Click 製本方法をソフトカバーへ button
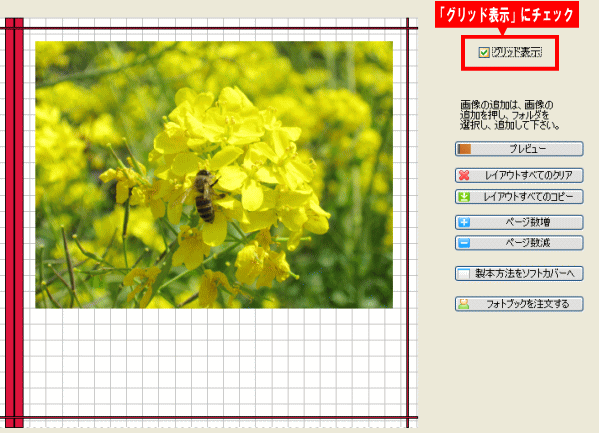 coord(519,274)
